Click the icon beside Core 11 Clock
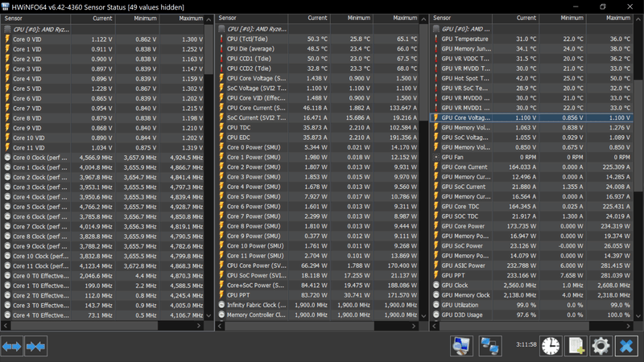Image resolution: width=644 pixels, height=362 pixels. click(7, 265)
